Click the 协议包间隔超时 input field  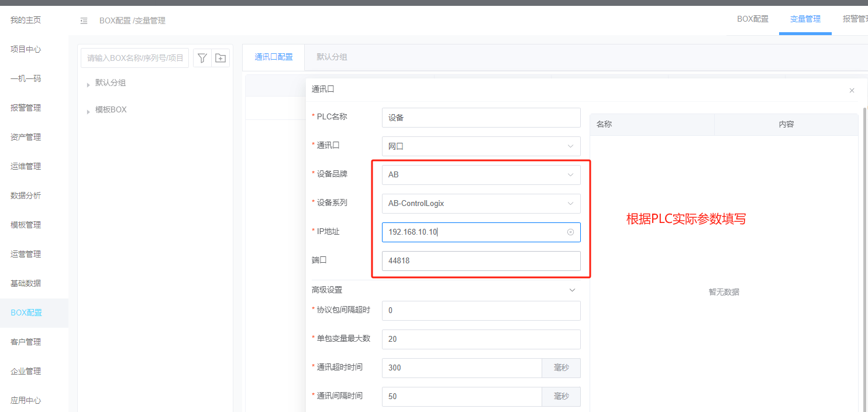(481, 311)
